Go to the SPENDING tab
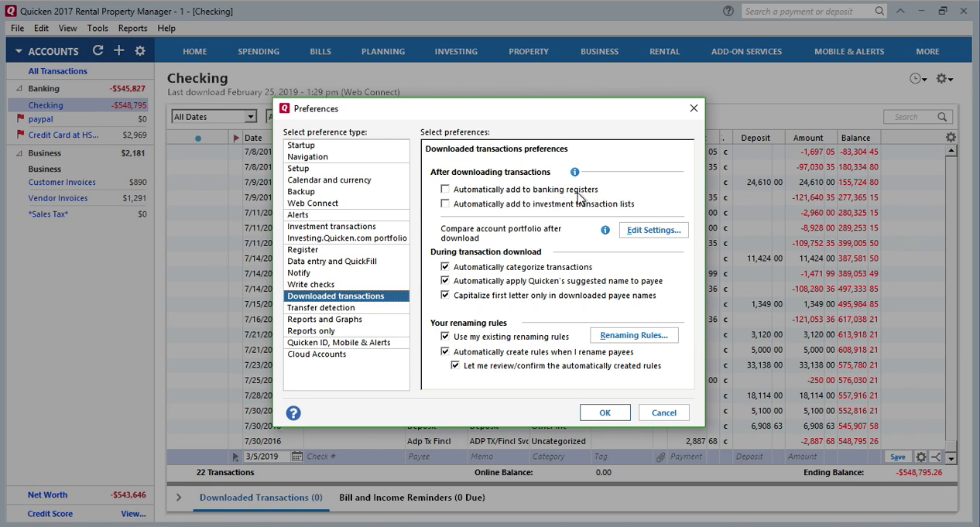The height and width of the screenshot is (527, 980). 259,51
